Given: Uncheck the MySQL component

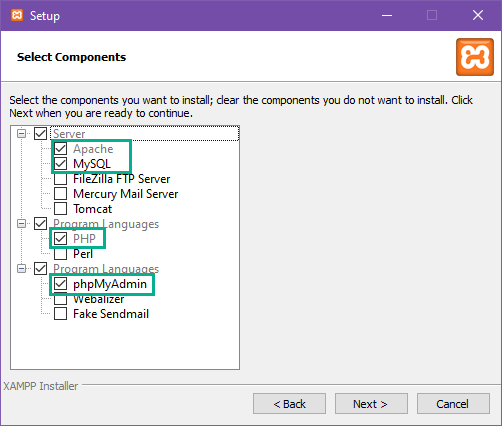Looking at the screenshot, I should (60, 164).
